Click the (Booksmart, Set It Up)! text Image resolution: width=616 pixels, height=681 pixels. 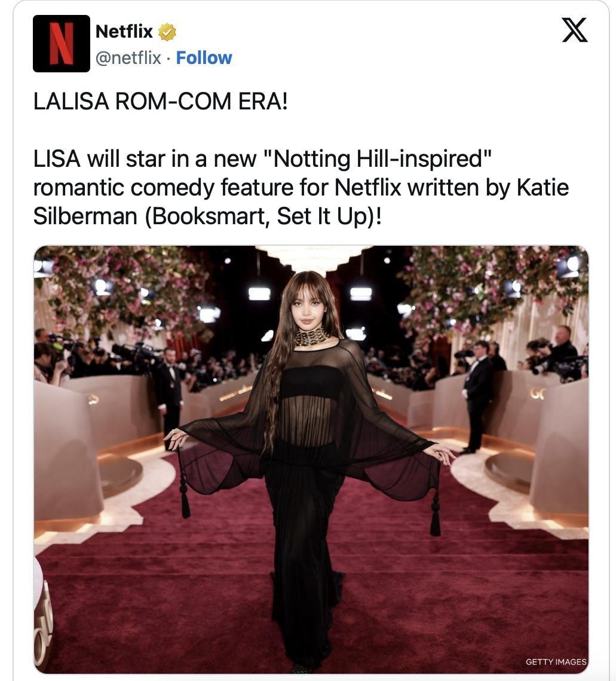pos(263,216)
